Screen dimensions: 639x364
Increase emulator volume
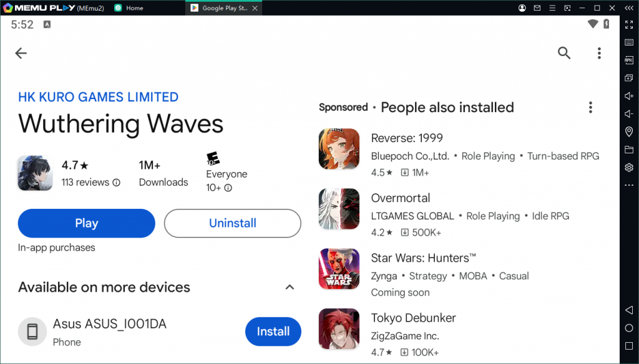629,96
